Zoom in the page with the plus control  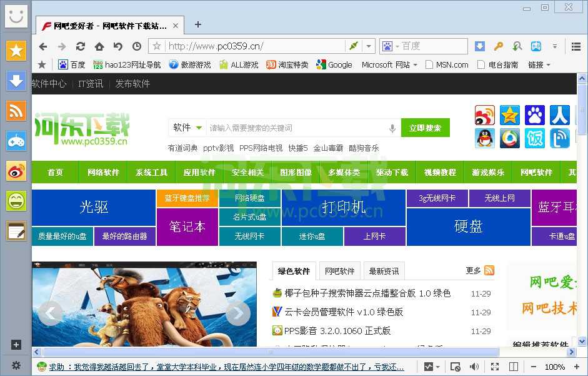[x=577, y=367]
